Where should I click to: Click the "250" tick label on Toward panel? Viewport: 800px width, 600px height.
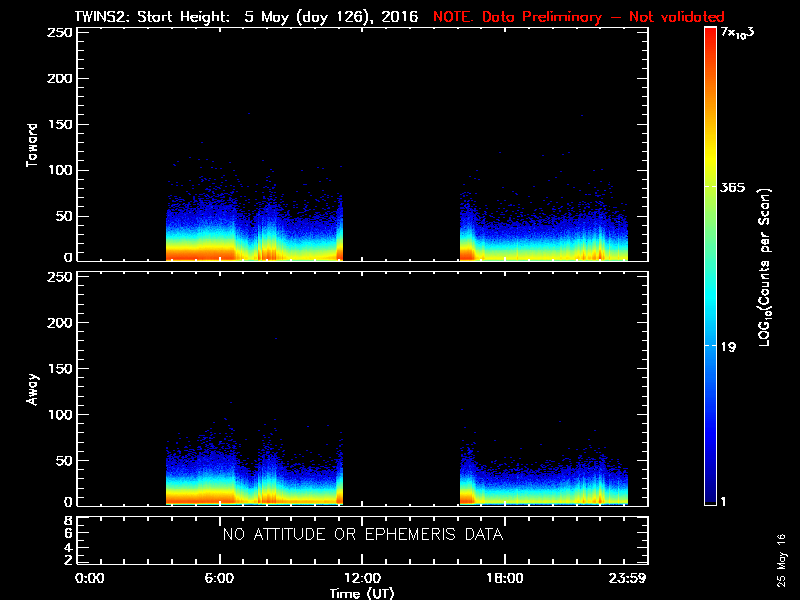click(x=59, y=33)
